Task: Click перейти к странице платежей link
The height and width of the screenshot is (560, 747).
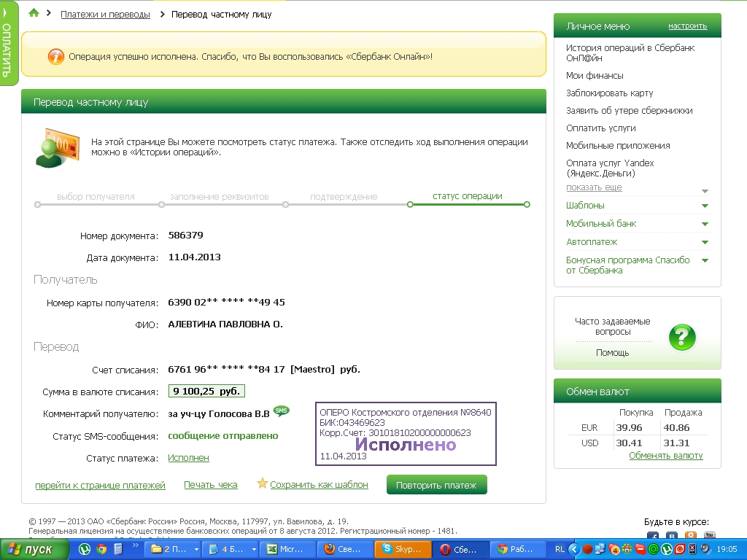Action: [100, 485]
